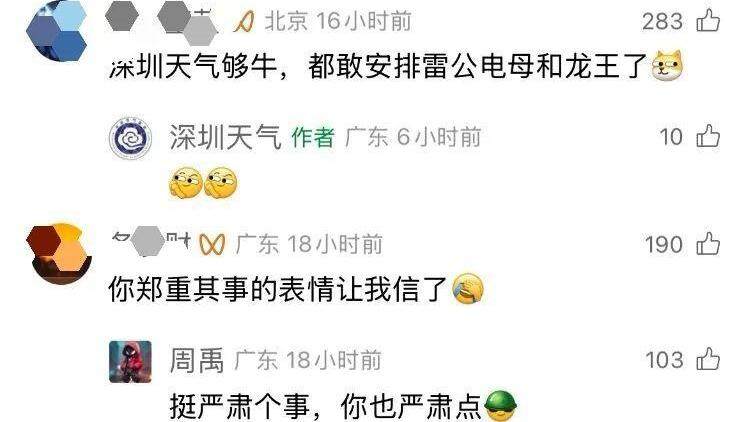Click the laughing-crying emoji after 让我信了

pos(468,289)
